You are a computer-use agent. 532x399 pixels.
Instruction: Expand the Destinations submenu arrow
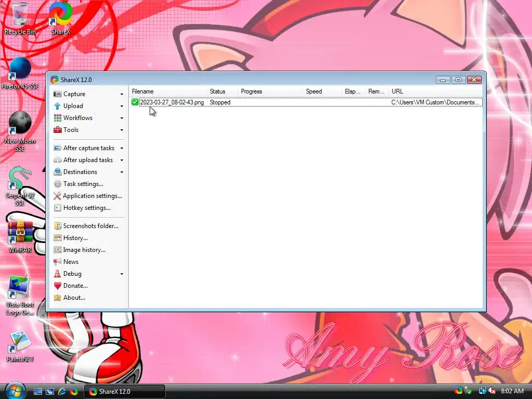coord(122,172)
